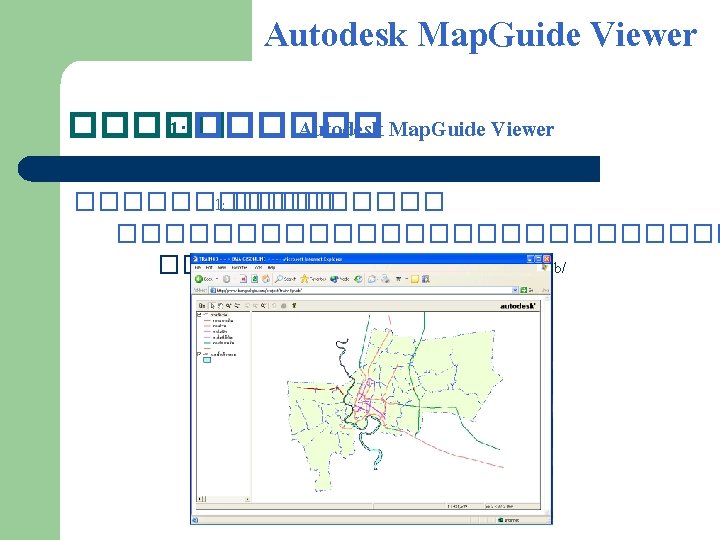Open the Search pane in IE toolbar
This screenshot has width=720, height=540.
(x=285, y=279)
